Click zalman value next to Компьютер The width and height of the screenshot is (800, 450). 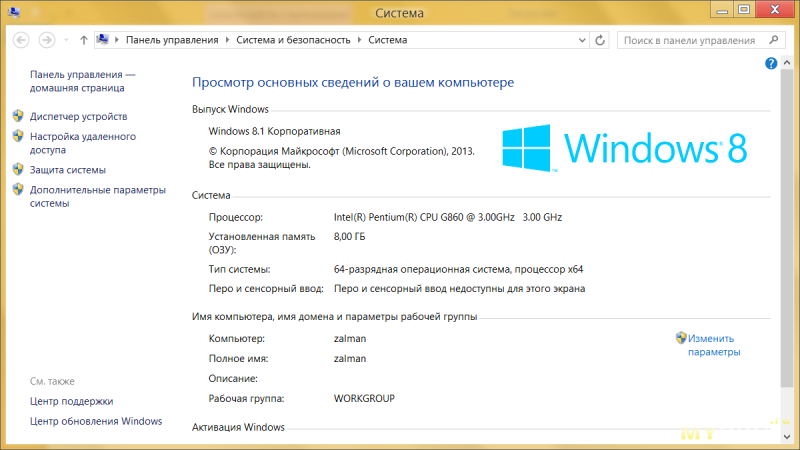pos(350,339)
